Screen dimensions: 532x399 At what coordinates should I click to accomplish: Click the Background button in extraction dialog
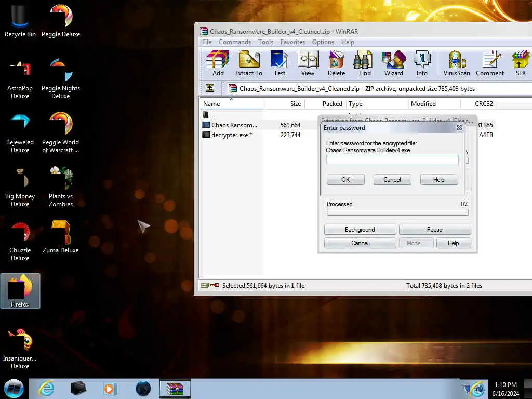tap(360, 229)
